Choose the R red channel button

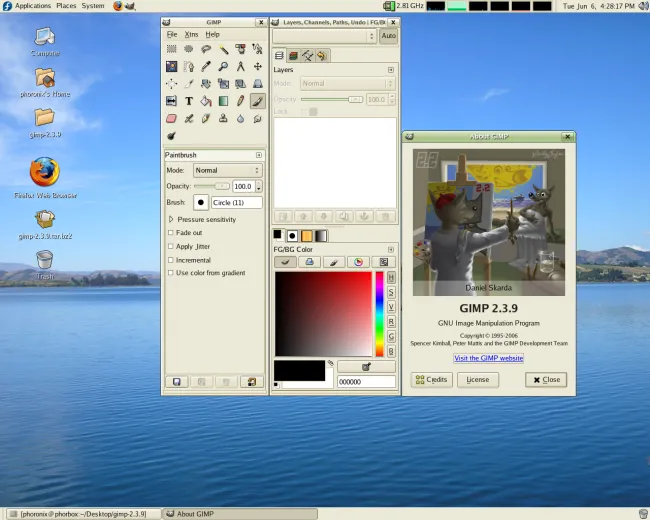(x=391, y=322)
